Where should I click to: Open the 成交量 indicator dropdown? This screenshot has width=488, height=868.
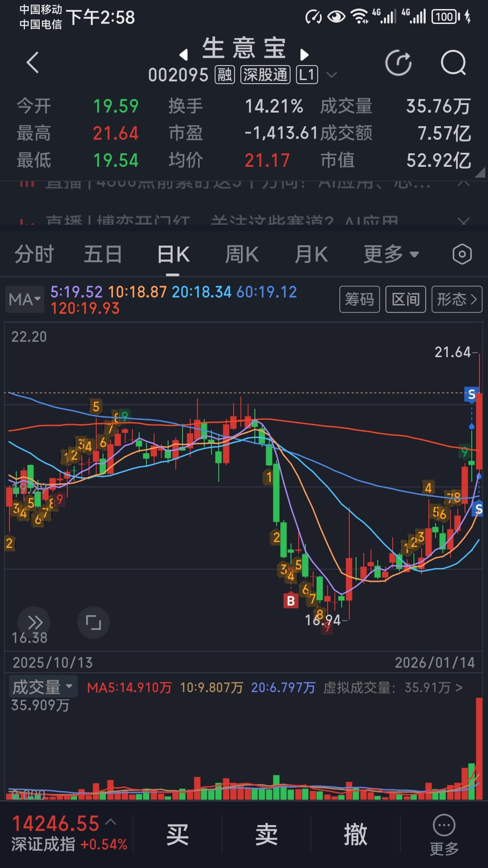click(x=42, y=687)
